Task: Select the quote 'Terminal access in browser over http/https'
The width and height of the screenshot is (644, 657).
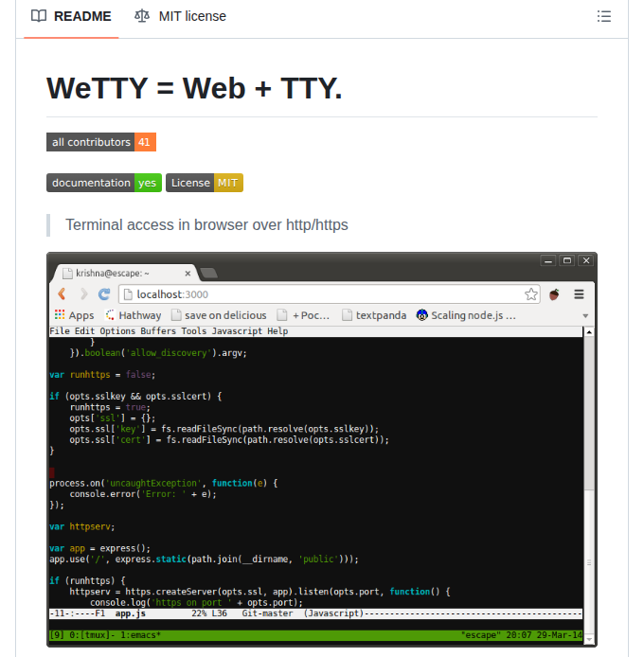Action: coord(206,225)
